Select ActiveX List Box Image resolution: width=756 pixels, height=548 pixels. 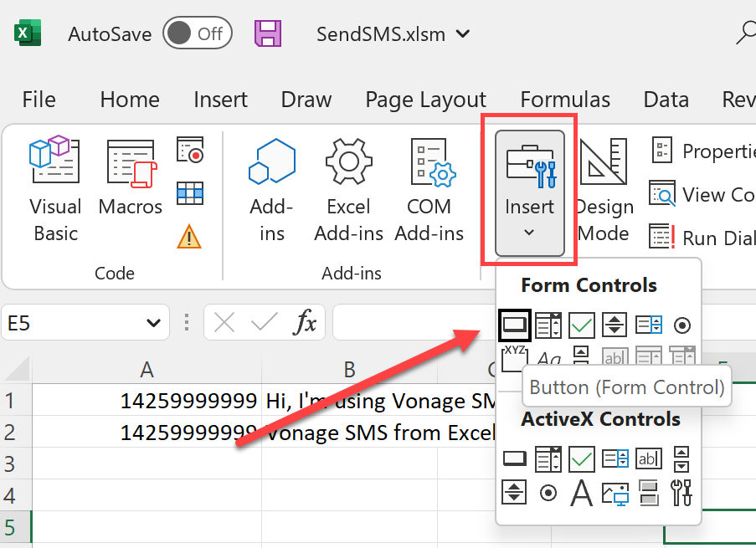615,458
